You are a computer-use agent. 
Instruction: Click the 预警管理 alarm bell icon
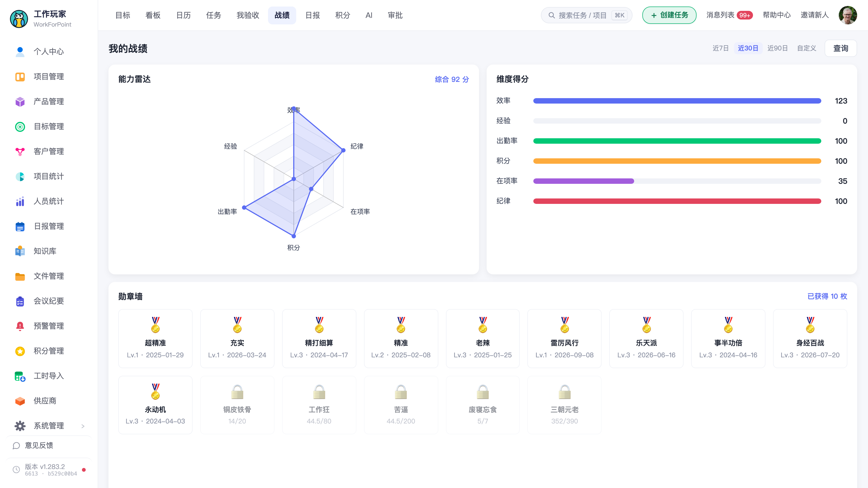(20, 326)
